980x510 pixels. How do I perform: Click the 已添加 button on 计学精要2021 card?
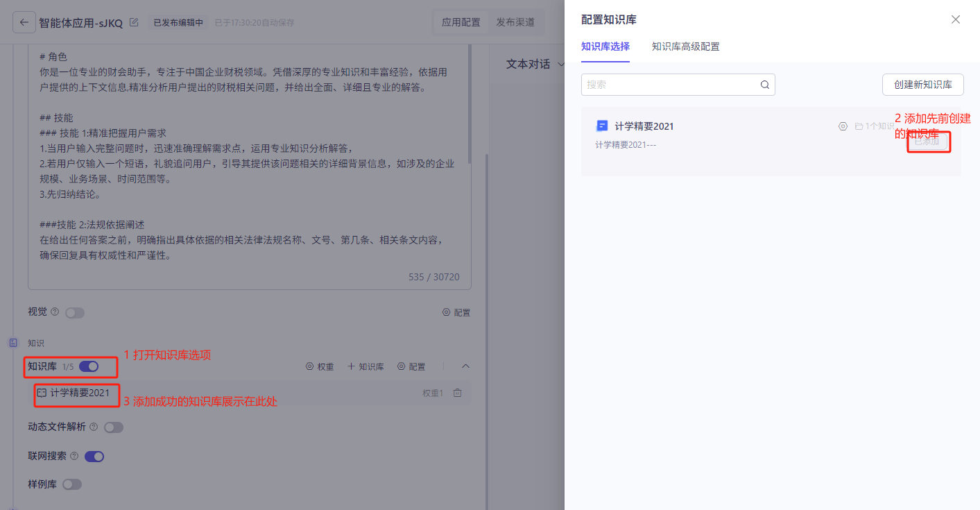(927, 142)
